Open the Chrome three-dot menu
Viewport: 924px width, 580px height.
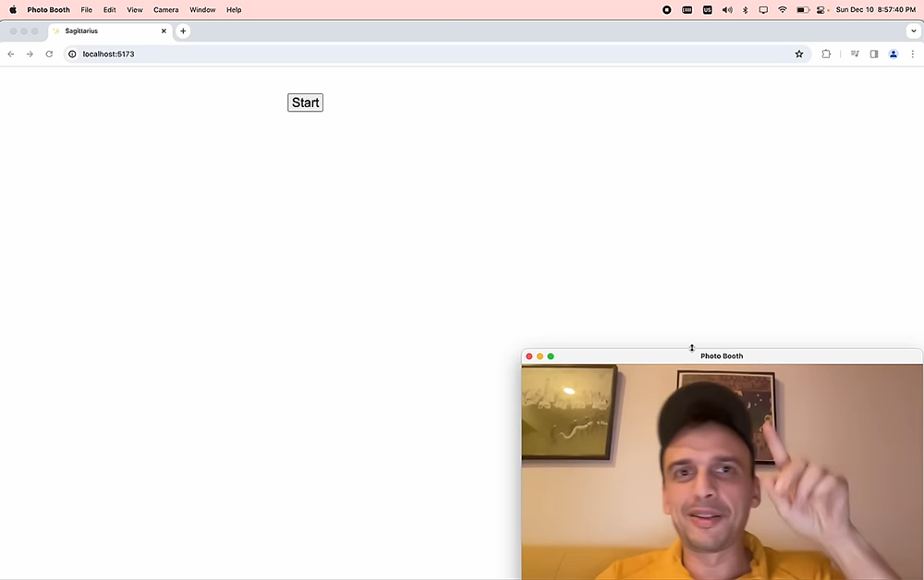tap(913, 54)
